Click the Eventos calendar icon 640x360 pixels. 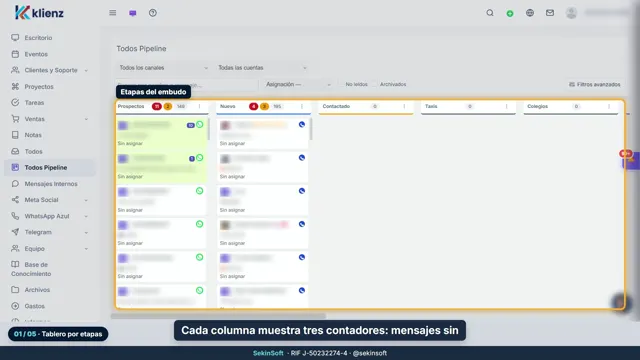point(15,54)
